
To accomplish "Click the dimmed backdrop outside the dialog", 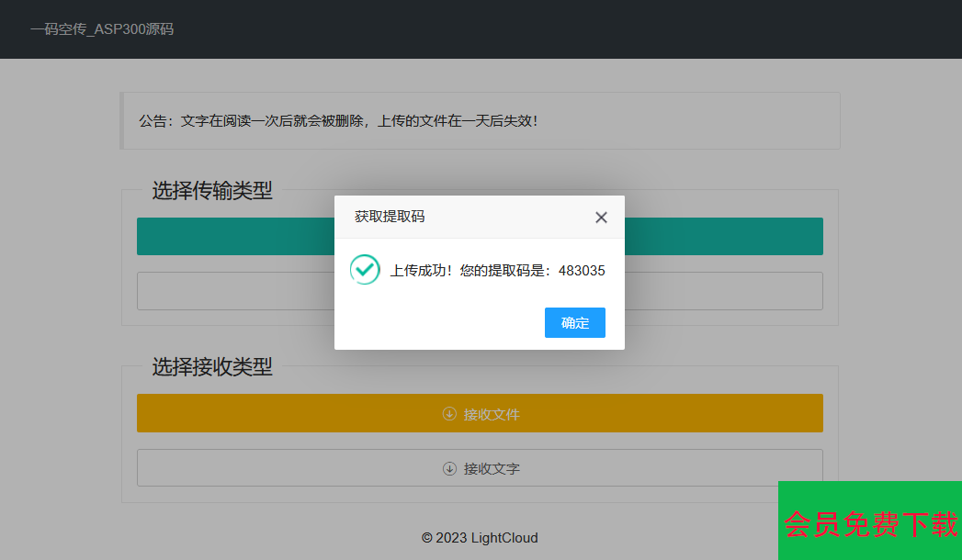I will tap(55, 321).
